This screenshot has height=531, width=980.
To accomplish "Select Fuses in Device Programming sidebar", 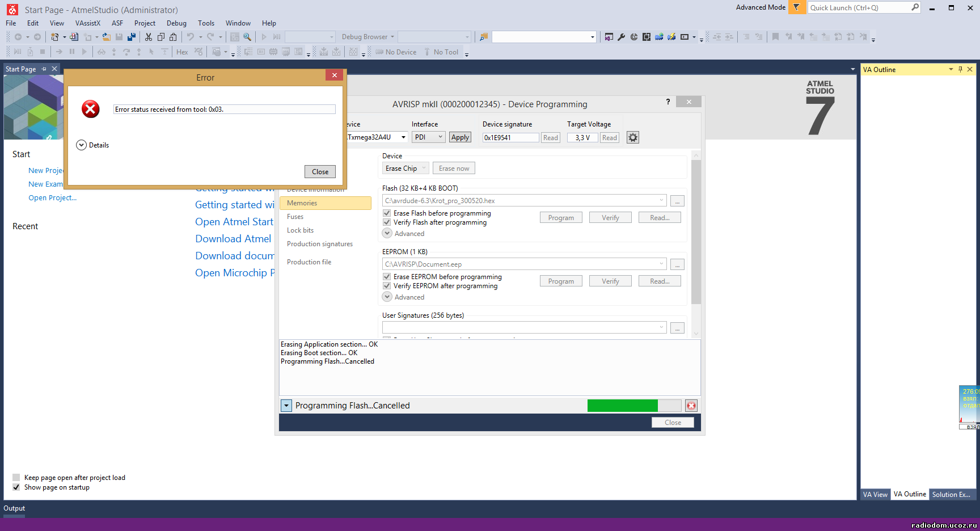I will tap(295, 217).
